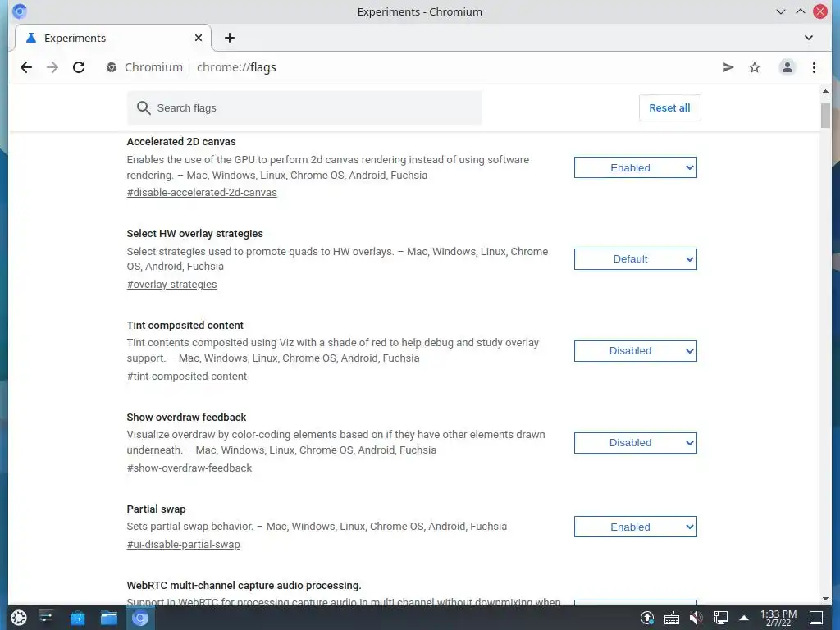Open the application launcher in taskbar

point(19,618)
